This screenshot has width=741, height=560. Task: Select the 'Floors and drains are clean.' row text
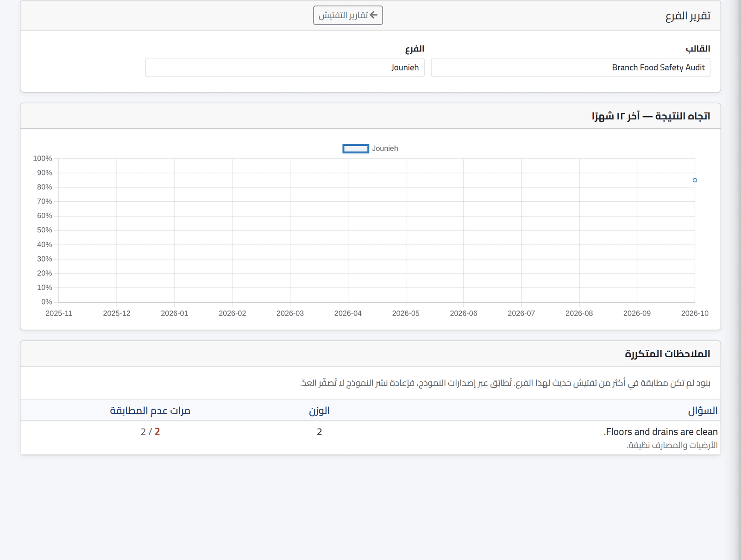point(661,432)
